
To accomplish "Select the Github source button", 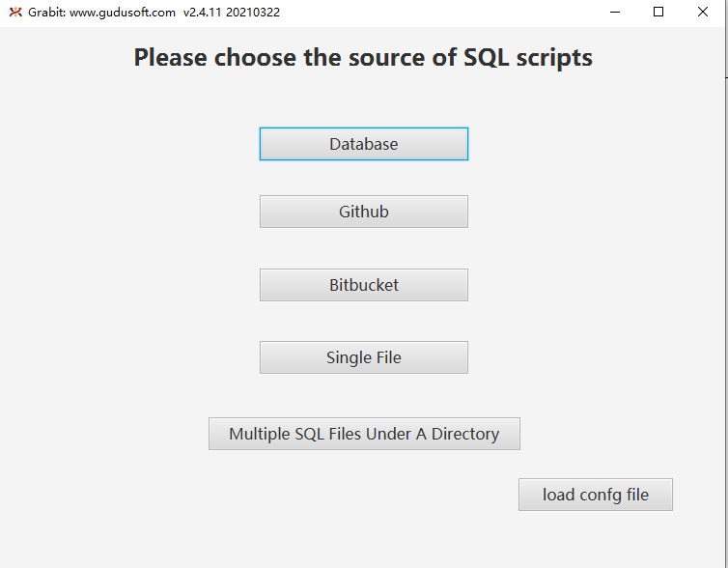I will point(364,212).
